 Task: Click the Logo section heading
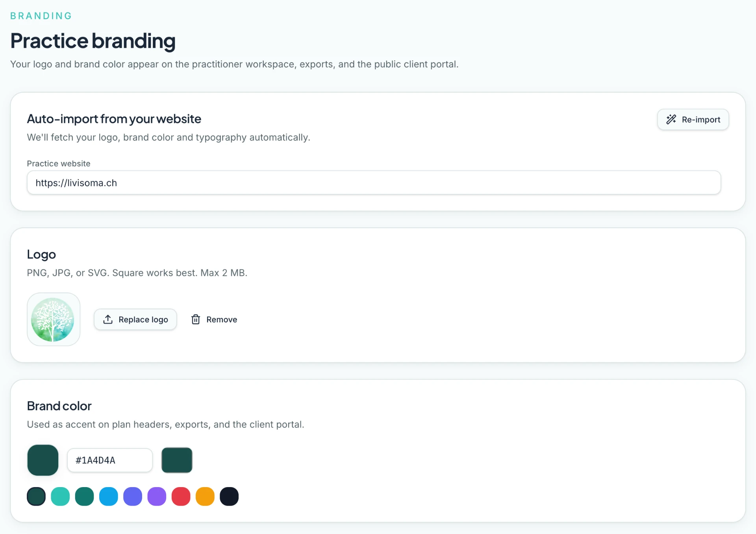click(x=41, y=255)
